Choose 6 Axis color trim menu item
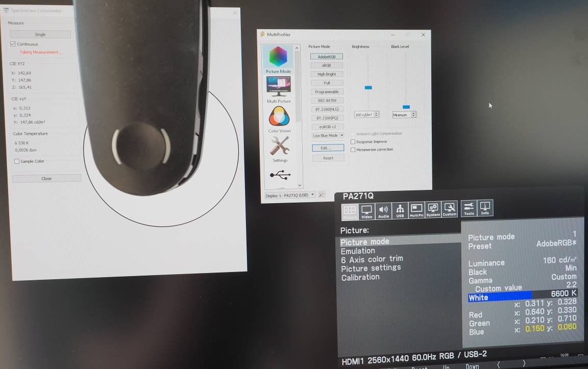The height and width of the screenshot is (369, 588). pyautogui.click(x=372, y=259)
